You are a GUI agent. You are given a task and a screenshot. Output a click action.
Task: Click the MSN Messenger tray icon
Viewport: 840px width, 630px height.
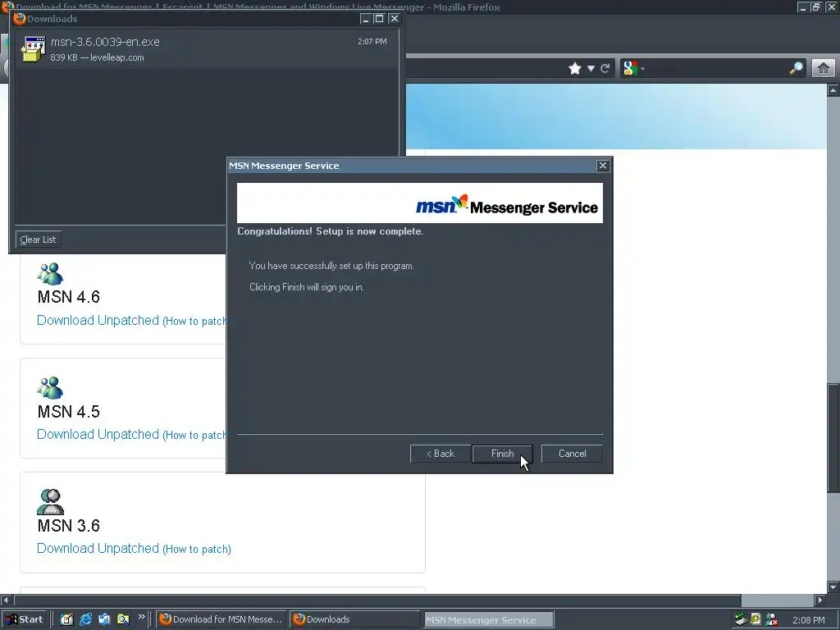point(772,620)
